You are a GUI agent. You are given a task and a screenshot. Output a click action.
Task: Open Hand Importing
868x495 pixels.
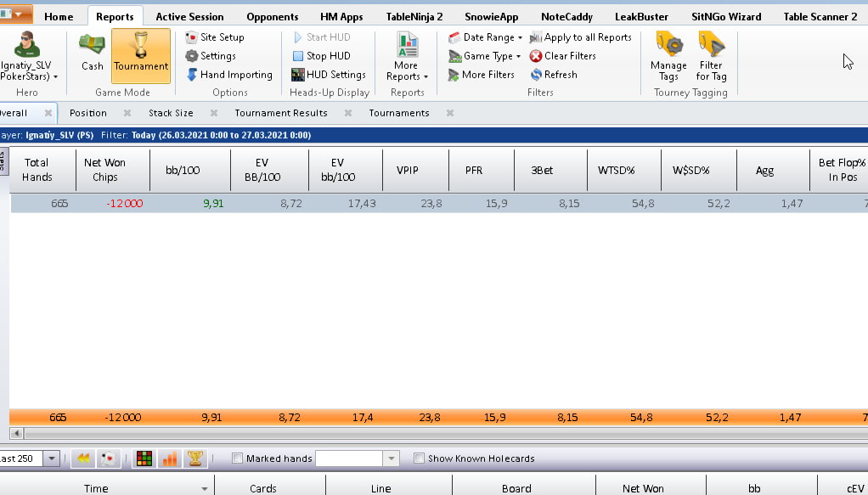[x=229, y=75]
